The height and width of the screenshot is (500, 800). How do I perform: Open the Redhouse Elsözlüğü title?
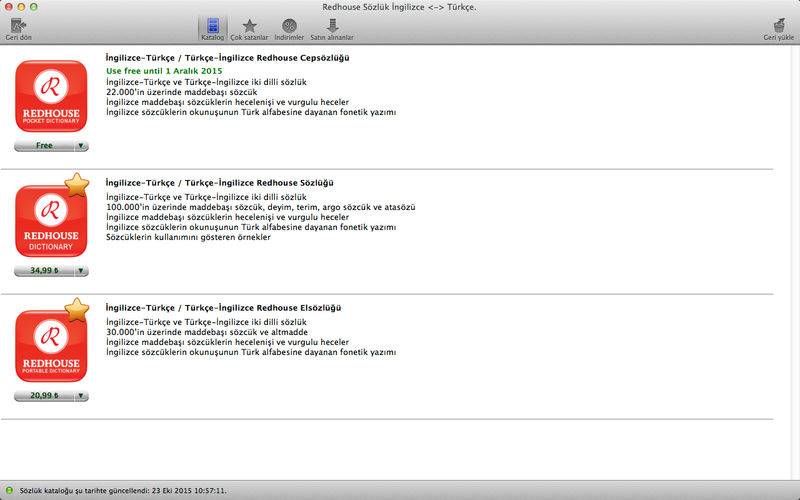pos(223,308)
